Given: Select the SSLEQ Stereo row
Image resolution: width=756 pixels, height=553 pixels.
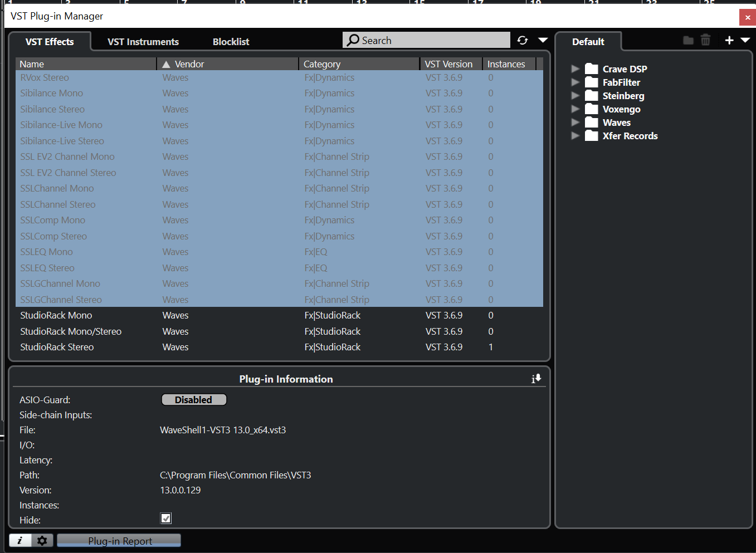Looking at the screenshot, I should 279,268.
